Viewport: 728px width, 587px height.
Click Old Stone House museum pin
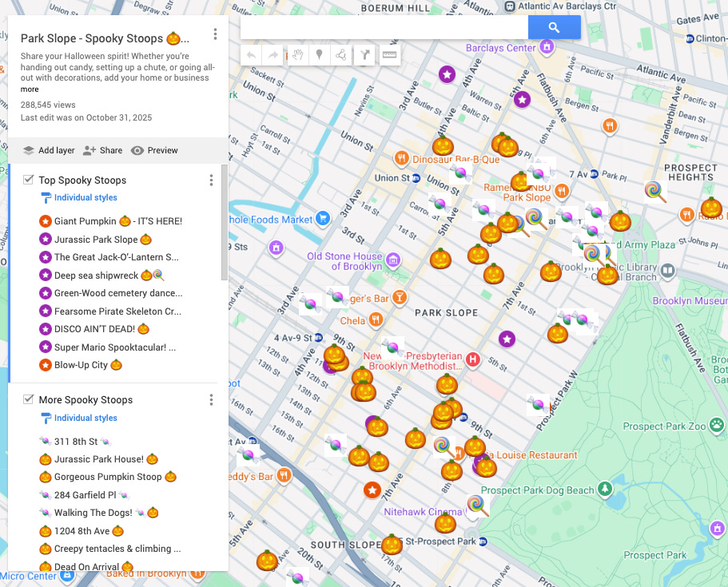393,260
